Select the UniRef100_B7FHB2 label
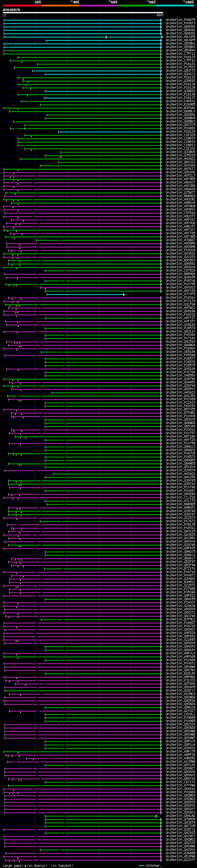Image resolution: width=197 pixels, height=868 pixels. click(x=180, y=412)
